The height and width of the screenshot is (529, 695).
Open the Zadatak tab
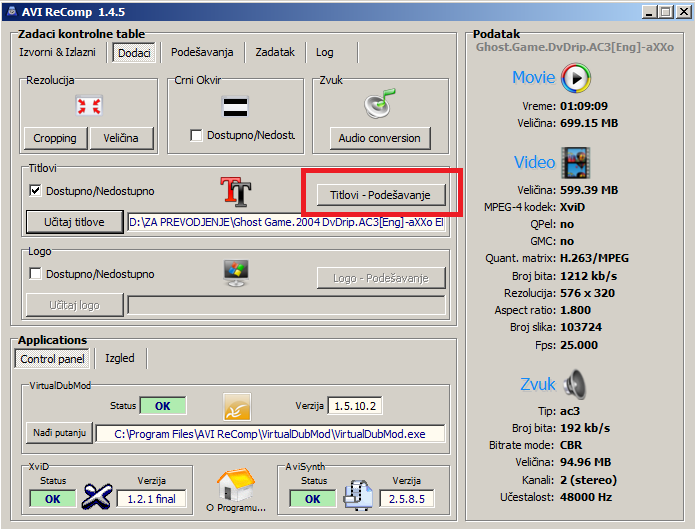(x=275, y=52)
